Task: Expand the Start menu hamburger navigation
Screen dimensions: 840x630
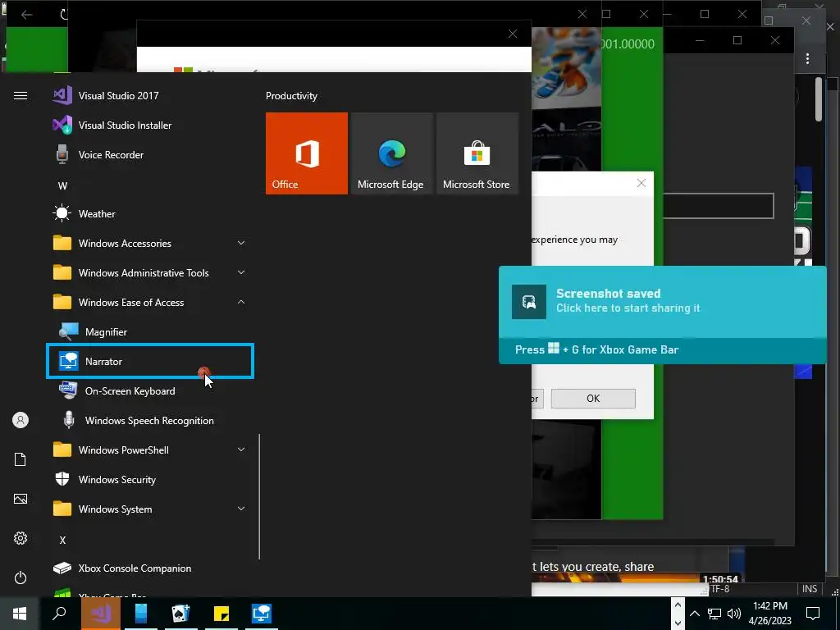Action: point(21,96)
